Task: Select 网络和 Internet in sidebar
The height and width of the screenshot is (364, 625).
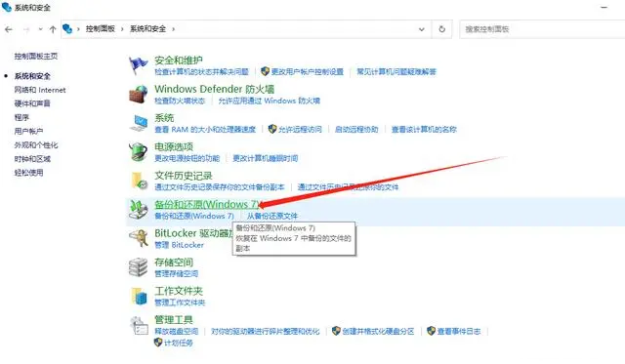Action: [x=40, y=90]
